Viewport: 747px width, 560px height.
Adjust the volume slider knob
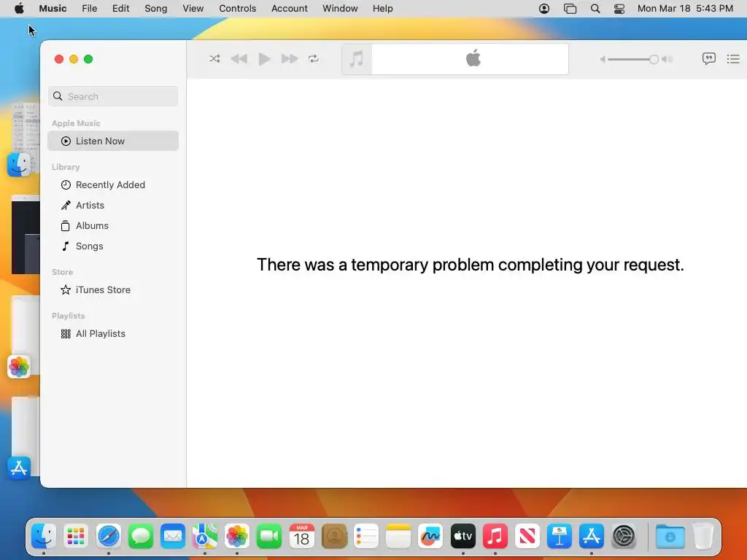pos(654,59)
